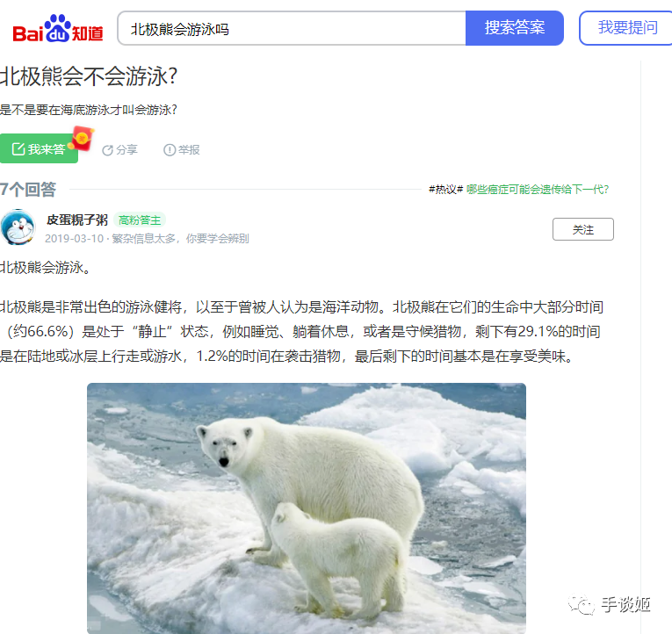Screen dimensions: 672x634
Task: Click the 知道 text in the logo
Action: click(88, 33)
